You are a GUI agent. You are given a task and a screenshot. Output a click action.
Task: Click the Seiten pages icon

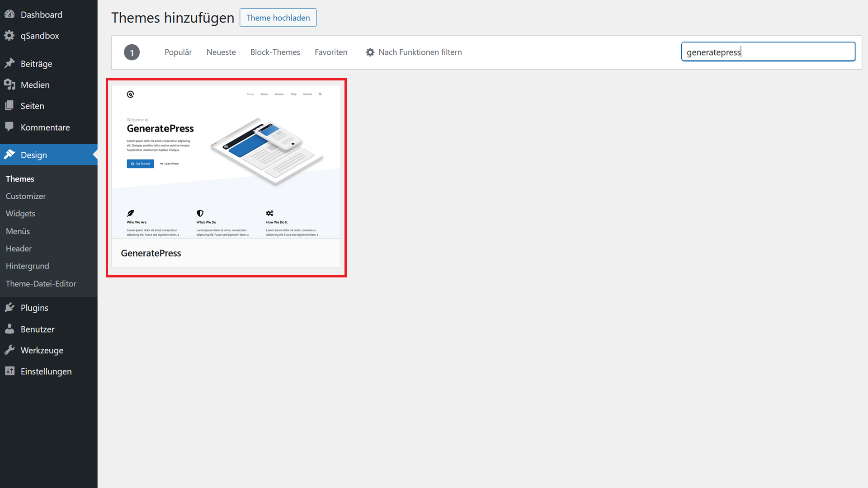pos(9,106)
